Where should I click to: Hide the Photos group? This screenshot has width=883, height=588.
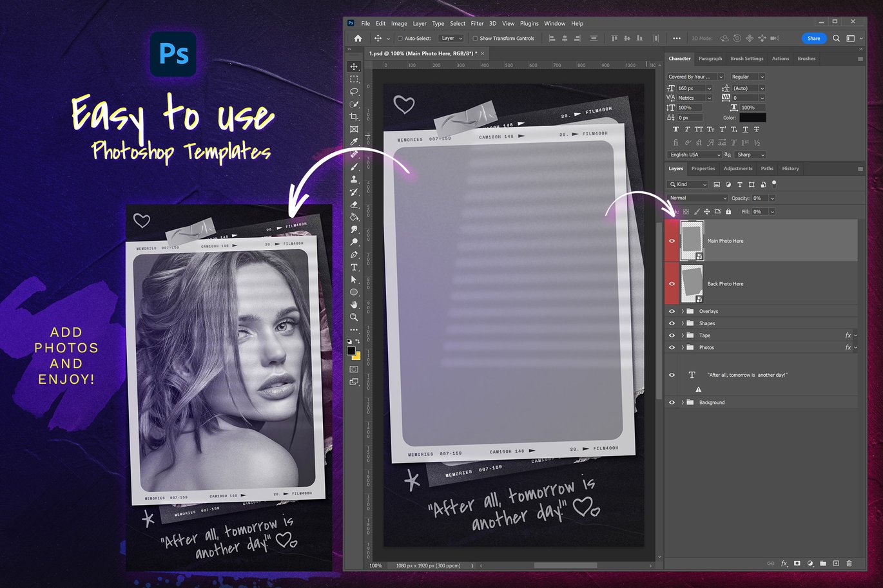click(x=672, y=348)
